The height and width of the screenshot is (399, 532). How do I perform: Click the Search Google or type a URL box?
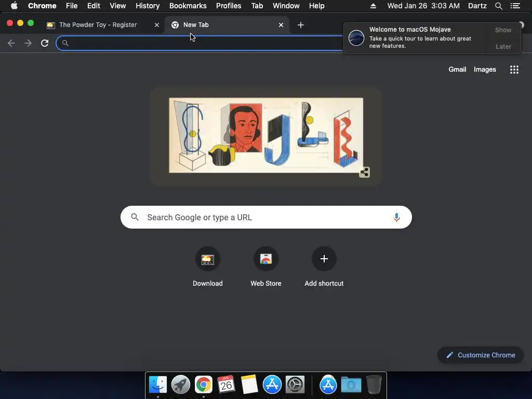pos(266,217)
